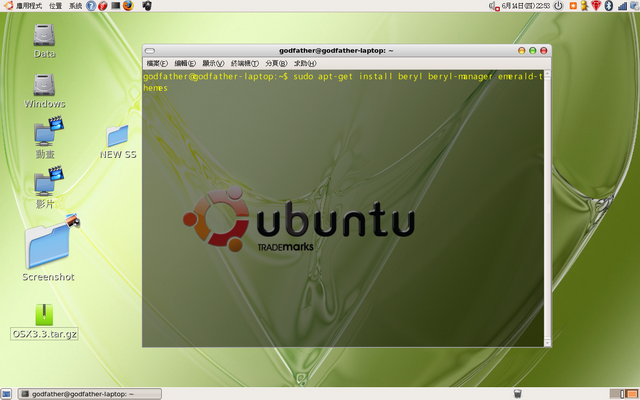This screenshot has width=640, height=400.
Task: Click the camera screenshot launcher in the top panel
Action: (147, 6)
